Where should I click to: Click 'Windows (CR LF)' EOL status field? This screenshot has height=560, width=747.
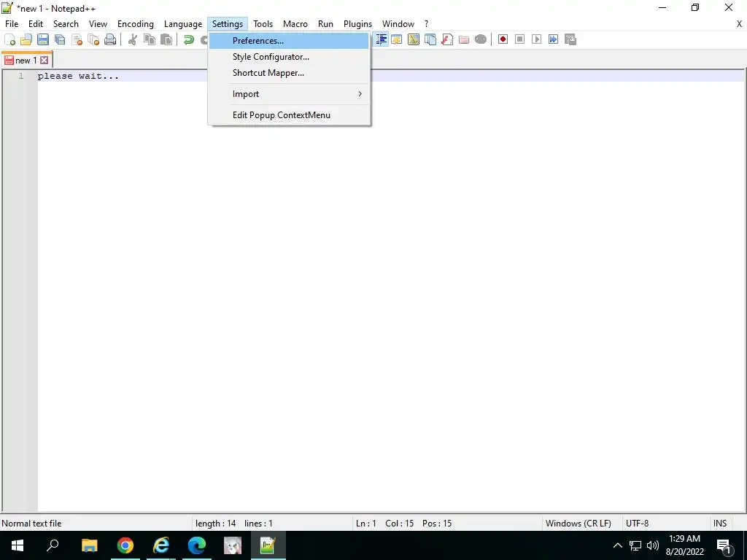[x=578, y=524]
